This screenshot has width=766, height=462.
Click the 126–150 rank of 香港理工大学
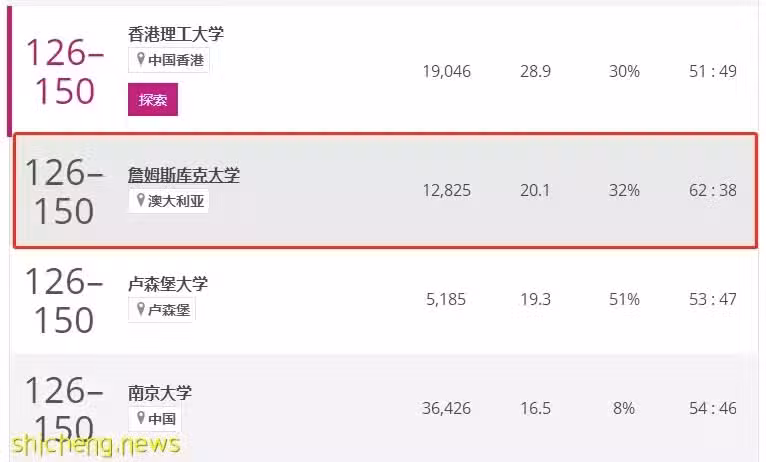(64, 71)
